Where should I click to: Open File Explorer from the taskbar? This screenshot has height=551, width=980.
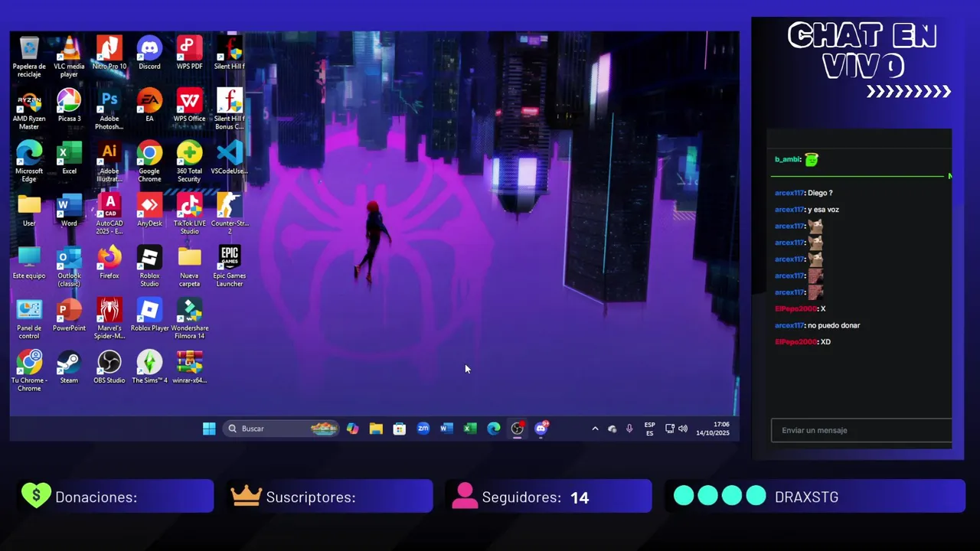tap(376, 429)
